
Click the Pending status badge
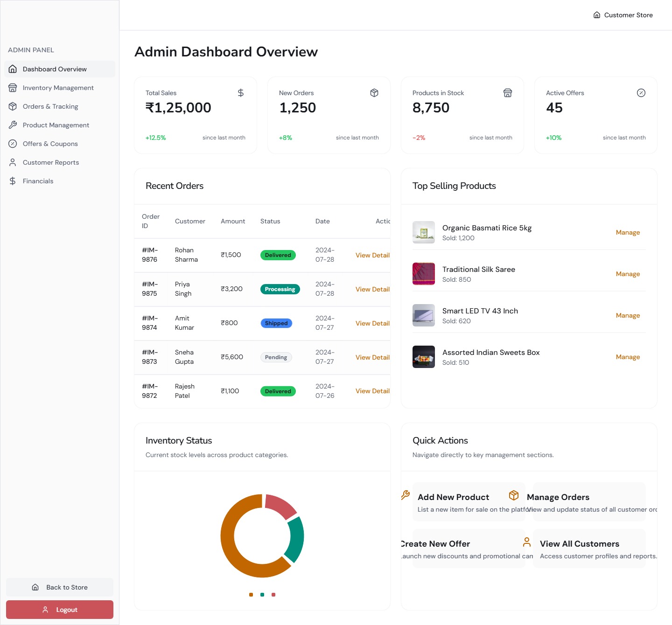276,357
